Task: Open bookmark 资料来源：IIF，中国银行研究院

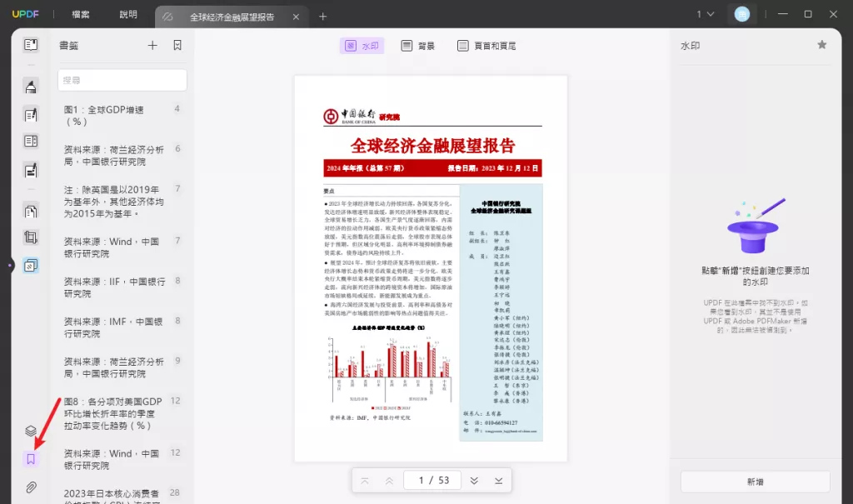Action: [122, 287]
